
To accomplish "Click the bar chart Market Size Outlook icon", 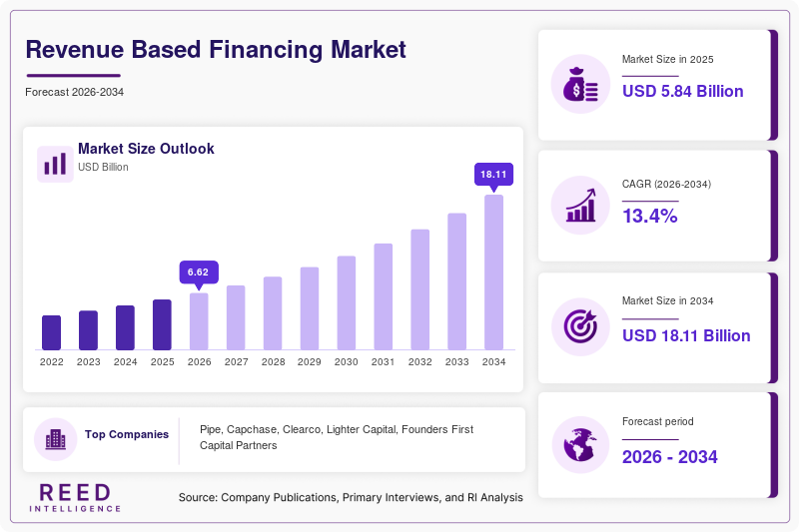I will pyautogui.click(x=55, y=164).
